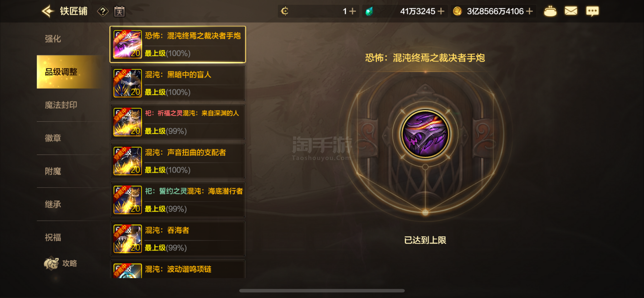Go to the 继承 section
Viewport: 644px width, 298px height.
click(x=53, y=204)
